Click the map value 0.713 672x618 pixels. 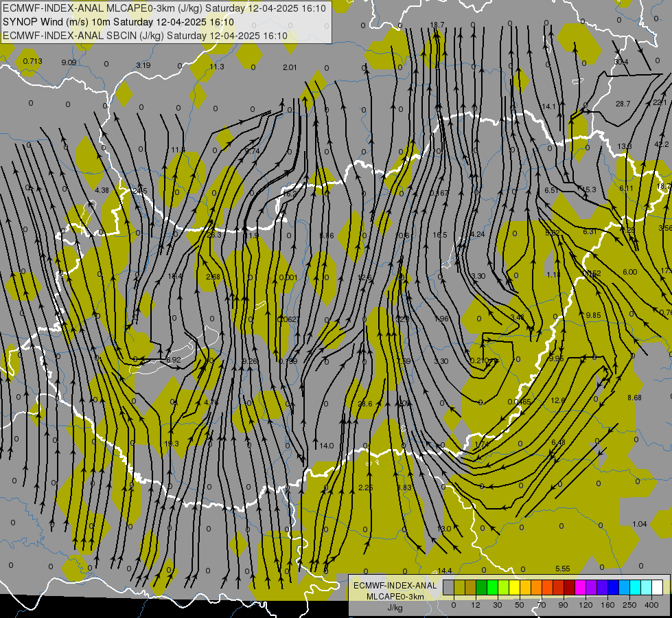pos(32,61)
